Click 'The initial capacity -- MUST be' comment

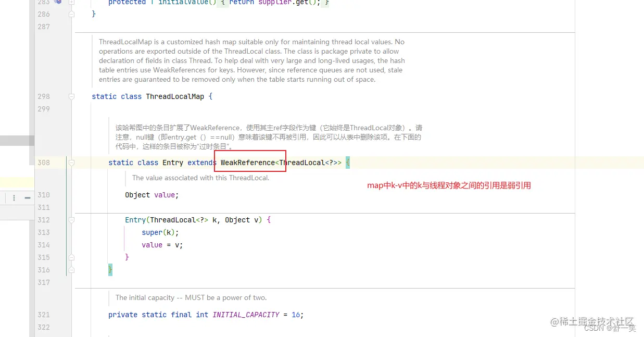(x=191, y=297)
